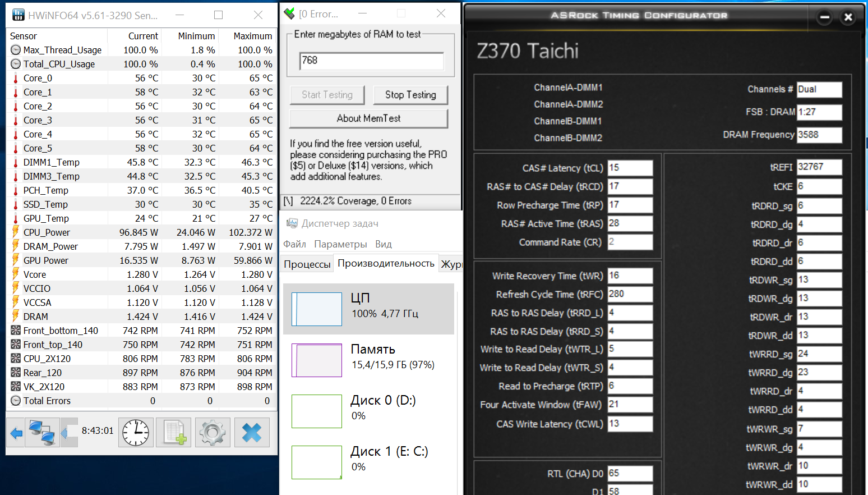868x495 pixels.
Task: Click the VK_2X120 fan row label
Action: pyautogui.click(x=44, y=387)
